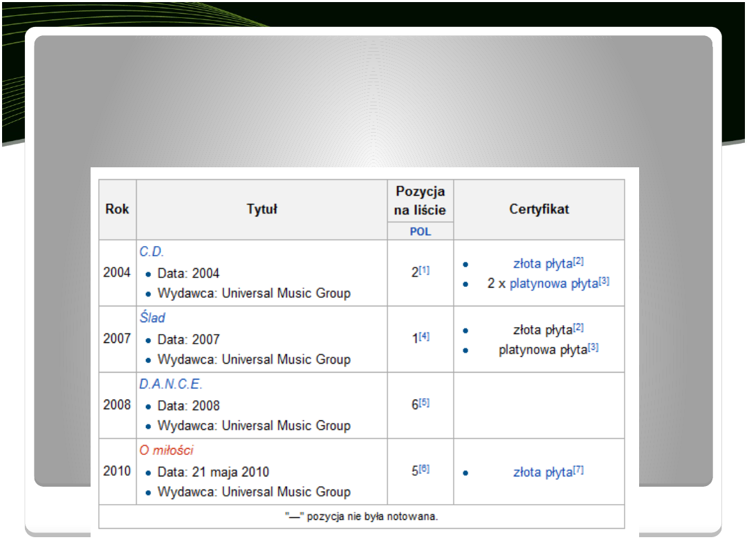Click the D.A.N.C.E. album title link
The height and width of the screenshot is (560, 747).
tap(171, 384)
